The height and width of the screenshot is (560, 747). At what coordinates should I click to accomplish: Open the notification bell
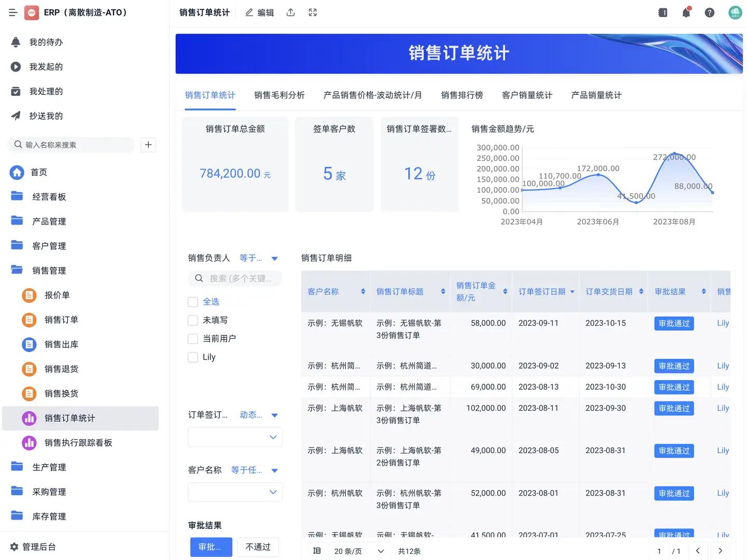pos(686,12)
